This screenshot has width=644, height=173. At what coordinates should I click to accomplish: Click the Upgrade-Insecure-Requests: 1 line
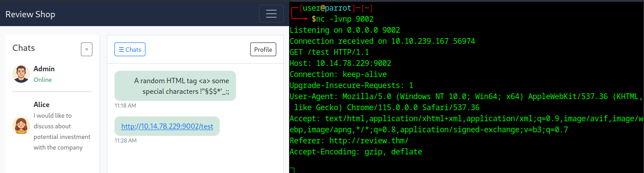[x=351, y=85]
